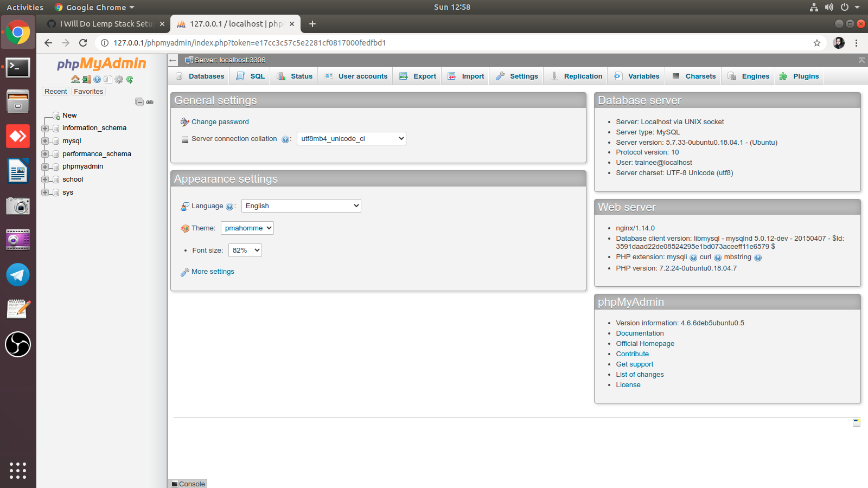This screenshot has width=868, height=488.
Task: Open the server connection collation dropdown
Action: (x=352, y=139)
